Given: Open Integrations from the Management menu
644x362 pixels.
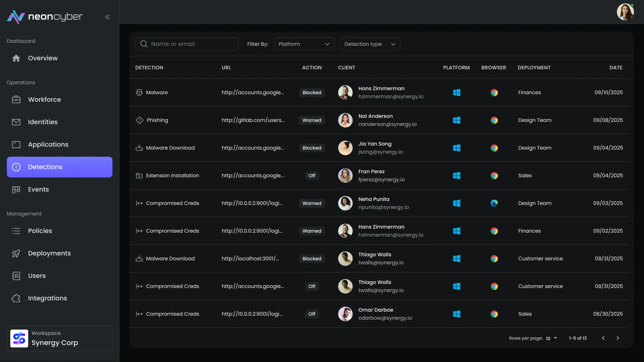Looking at the screenshot, I should [47, 298].
